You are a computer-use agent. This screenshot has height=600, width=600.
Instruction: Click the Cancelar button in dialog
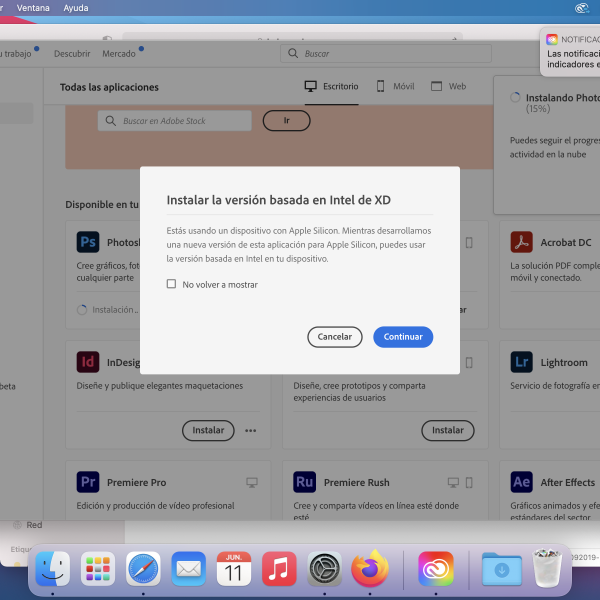point(334,337)
